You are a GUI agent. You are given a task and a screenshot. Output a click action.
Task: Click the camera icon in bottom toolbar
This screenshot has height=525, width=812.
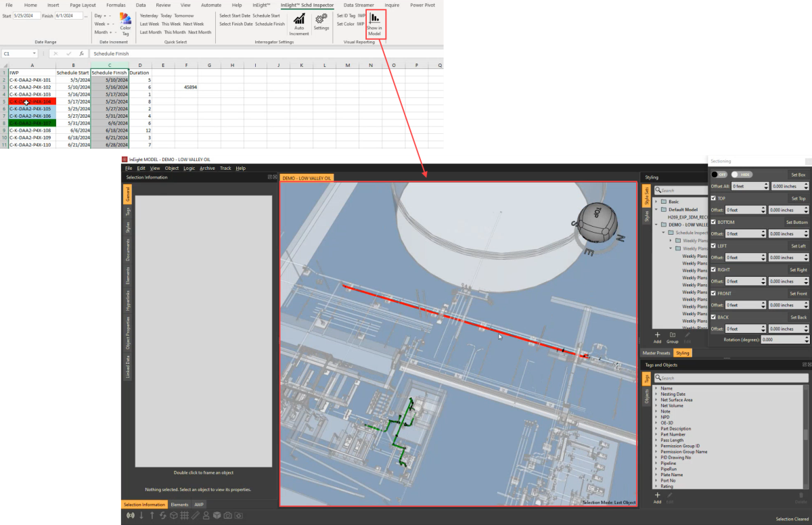[x=227, y=516]
